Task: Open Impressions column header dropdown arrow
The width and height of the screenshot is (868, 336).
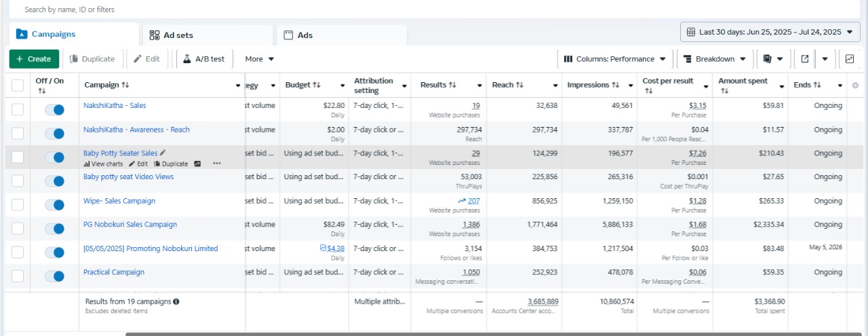Action: coord(631,86)
